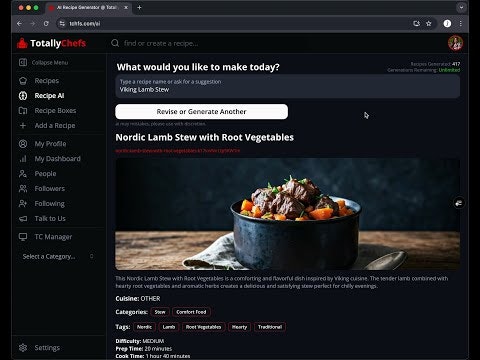Click the Recipe AI icon

coord(23,96)
